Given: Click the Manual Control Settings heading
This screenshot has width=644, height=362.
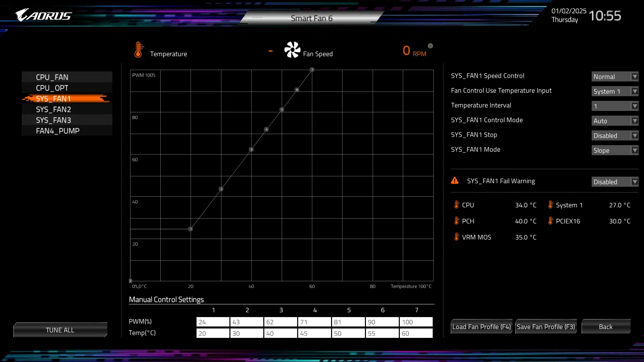Looking at the screenshot, I should coord(166,299).
